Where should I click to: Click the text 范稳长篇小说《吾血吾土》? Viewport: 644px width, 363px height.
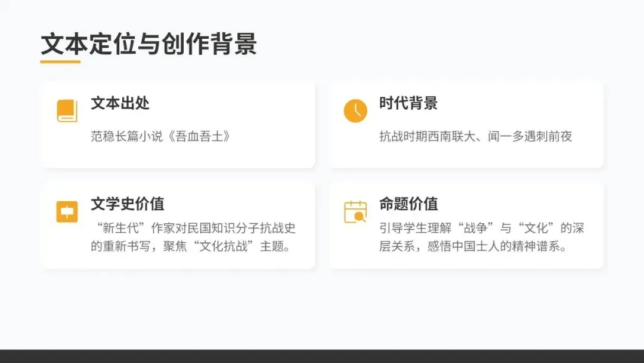coord(162,136)
